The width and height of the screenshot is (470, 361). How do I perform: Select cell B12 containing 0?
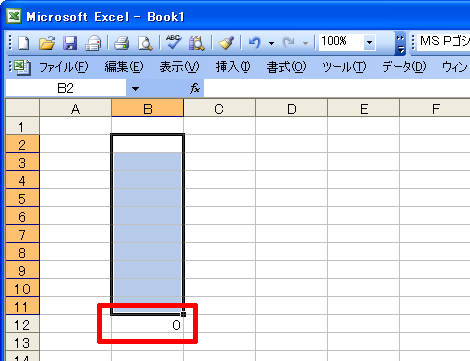pos(148,324)
